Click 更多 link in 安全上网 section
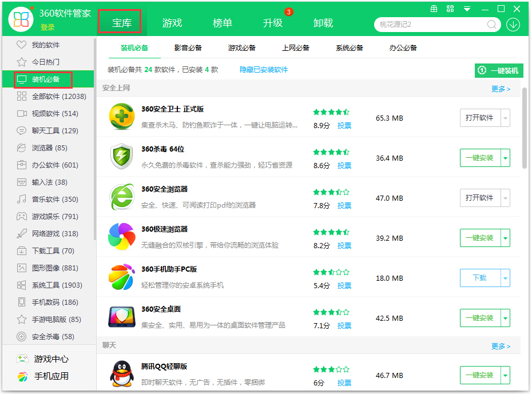The height and width of the screenshot is (394, 532). pos(501,89)
